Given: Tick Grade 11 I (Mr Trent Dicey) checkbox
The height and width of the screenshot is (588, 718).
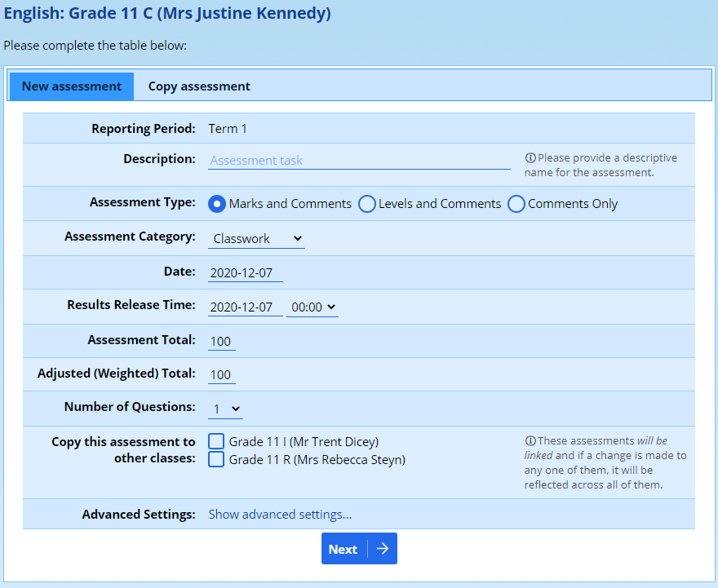Looking at the screenshot, I should click(x=216, y=441).
